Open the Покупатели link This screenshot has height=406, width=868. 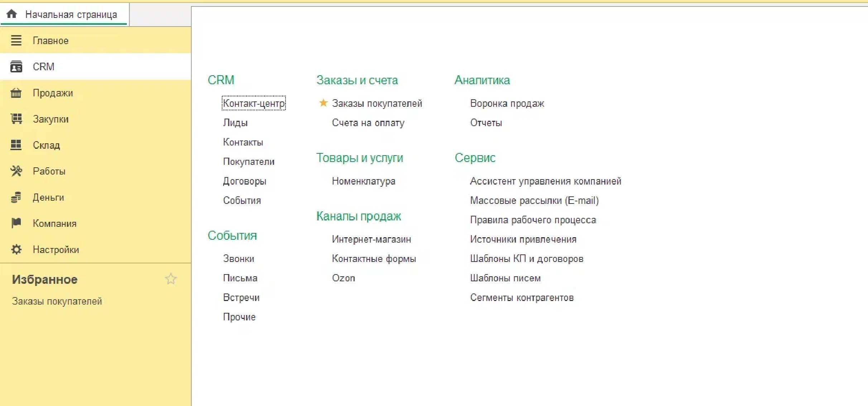tap(249, 161)
